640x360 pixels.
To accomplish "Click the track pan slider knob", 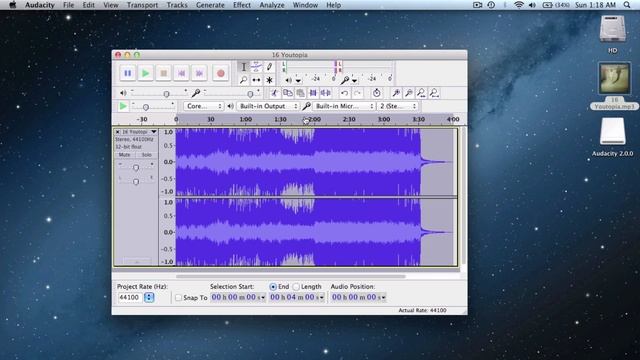I will point(136,182).
